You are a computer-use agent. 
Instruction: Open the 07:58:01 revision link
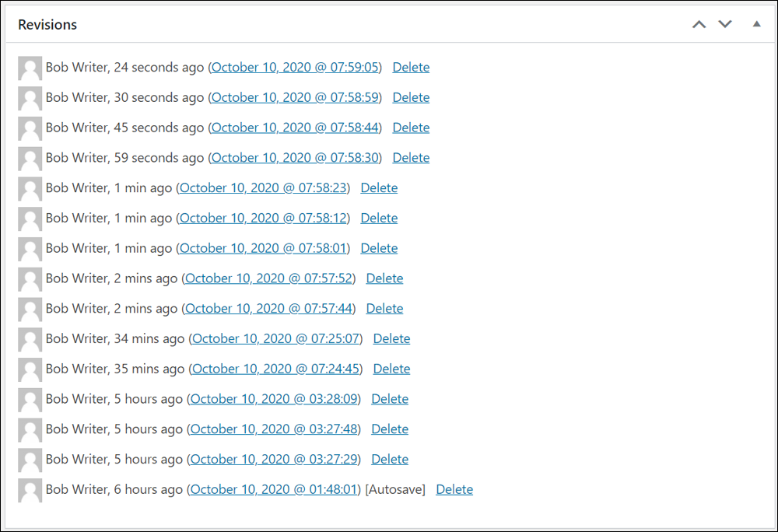263,248
